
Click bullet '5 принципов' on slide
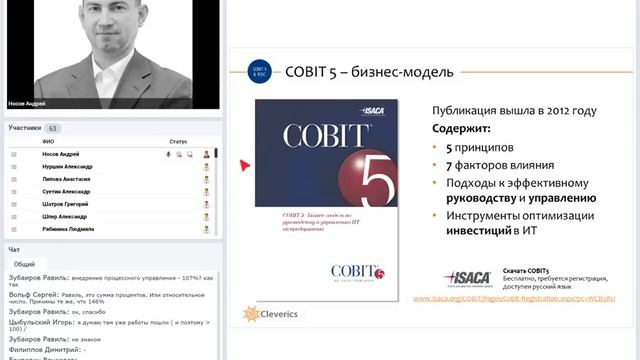point(480,147)
